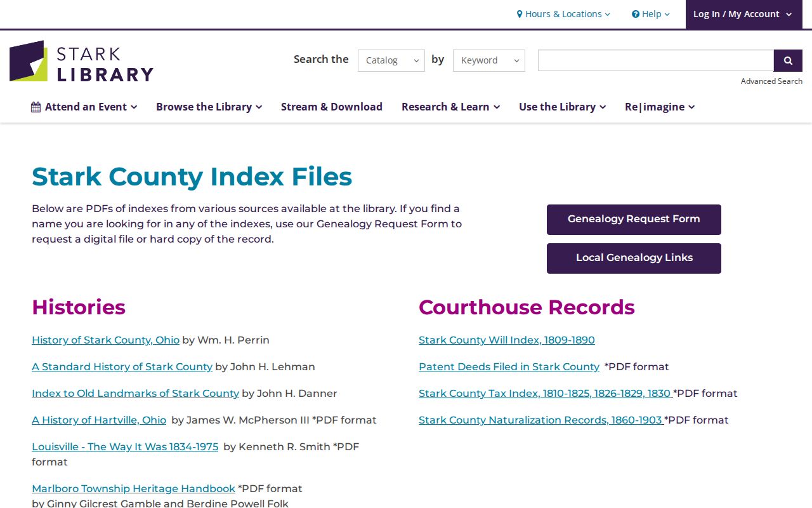Click the map pin icon near Hours & Locations
This screenshot has height=508, width=812.
(520, 14)
